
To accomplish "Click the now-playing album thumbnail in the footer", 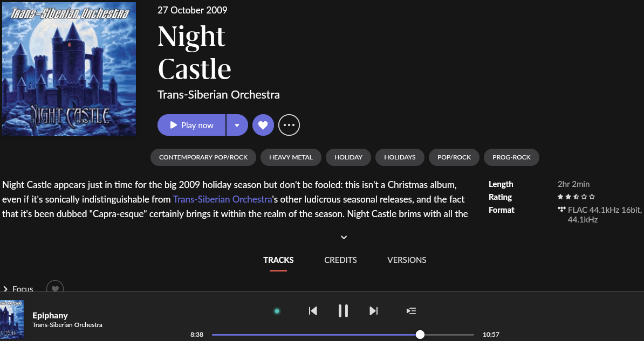I will pyautogui.click(x=12, y=319).
